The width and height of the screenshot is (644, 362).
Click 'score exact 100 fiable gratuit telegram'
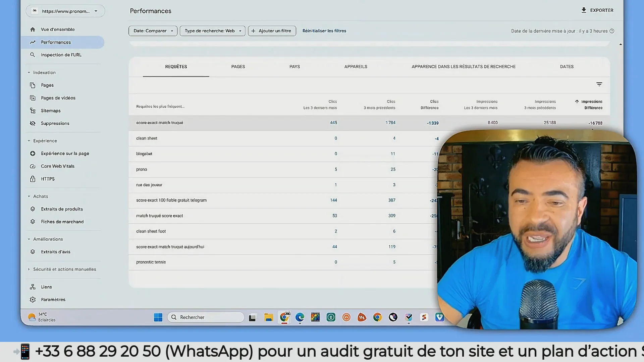click(171, 200)
